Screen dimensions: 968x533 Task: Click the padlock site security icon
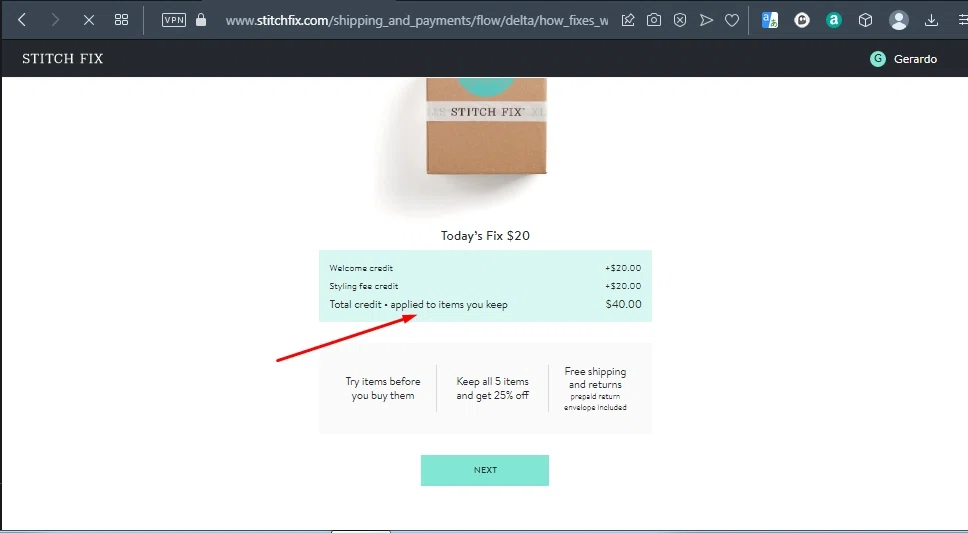201,20
